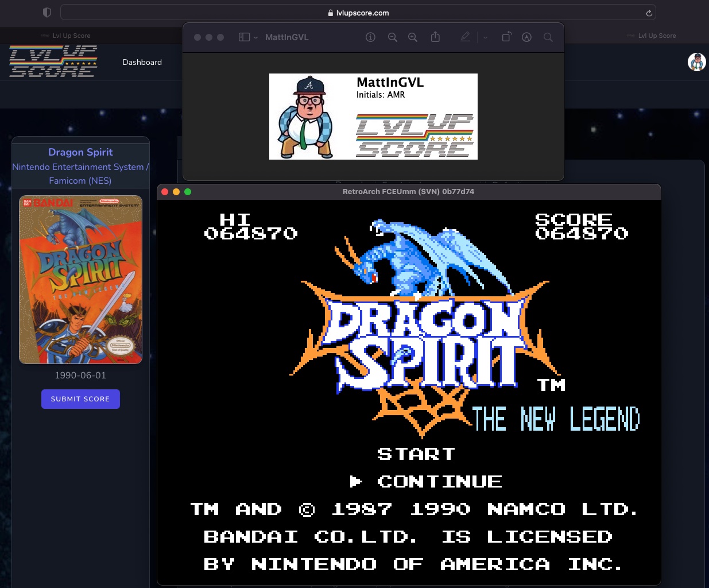Open Safari privacy shield report
Image resolution: width=709 pixels, height=588 pixels.
coord(47,13)
